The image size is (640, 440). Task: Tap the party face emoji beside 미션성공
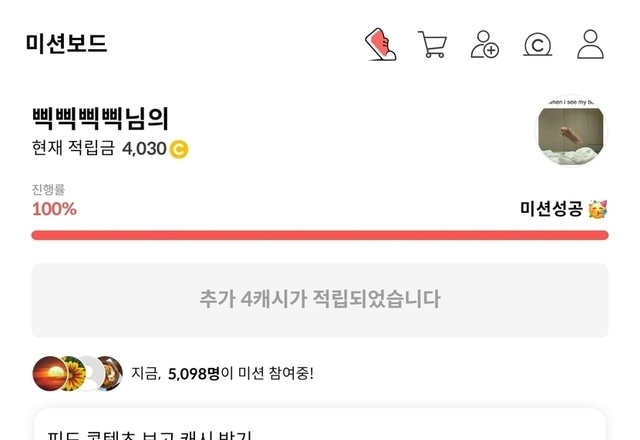click(x=598, y=209)
